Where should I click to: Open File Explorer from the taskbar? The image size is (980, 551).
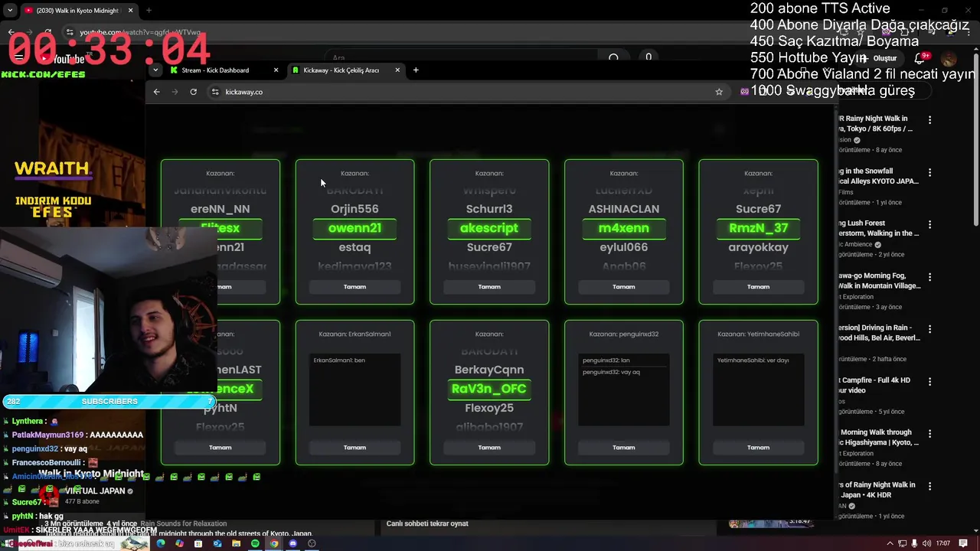[236, 543]
